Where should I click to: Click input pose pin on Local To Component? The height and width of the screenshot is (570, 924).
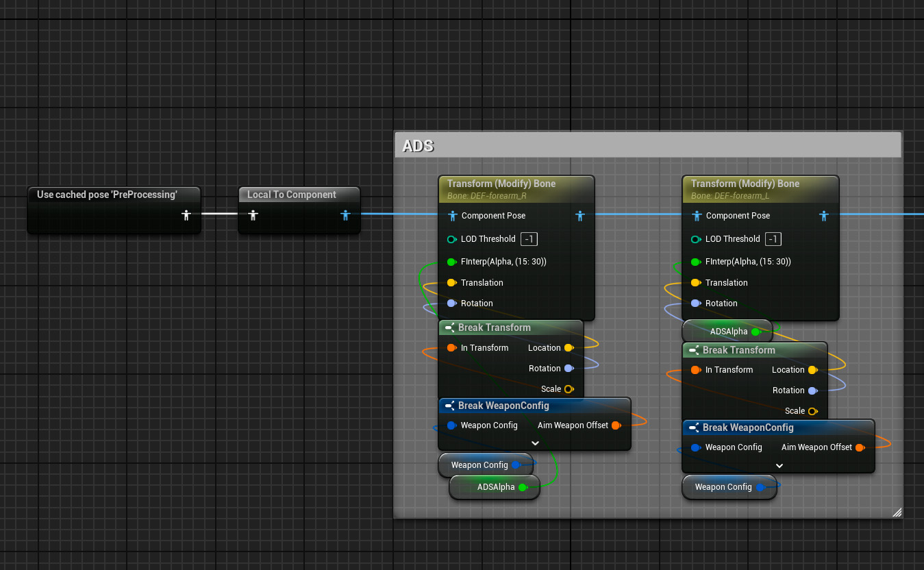point(253,215)
